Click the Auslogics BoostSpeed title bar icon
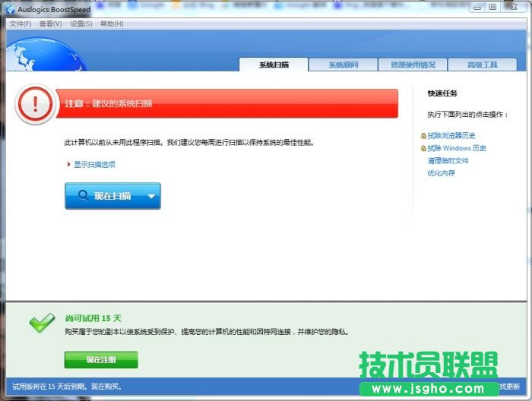This screenshot has height=401, width=532. [x=10, y=10]
